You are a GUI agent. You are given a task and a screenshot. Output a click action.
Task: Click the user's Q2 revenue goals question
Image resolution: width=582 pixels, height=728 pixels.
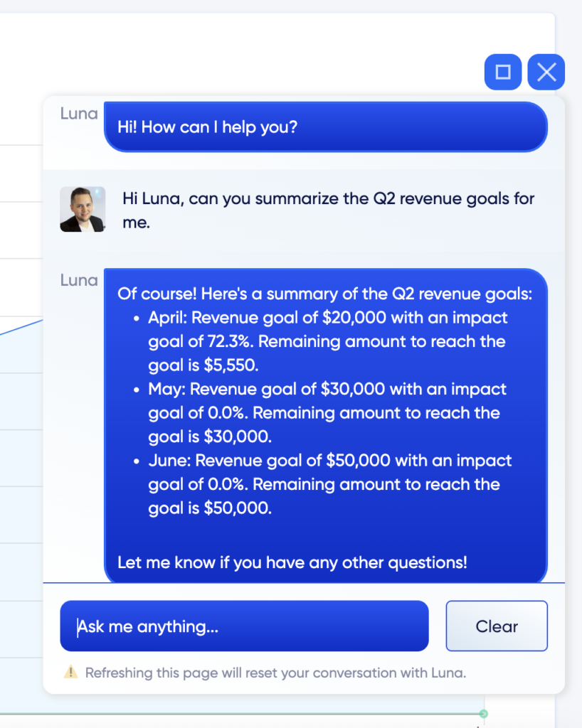coord(329,210)
